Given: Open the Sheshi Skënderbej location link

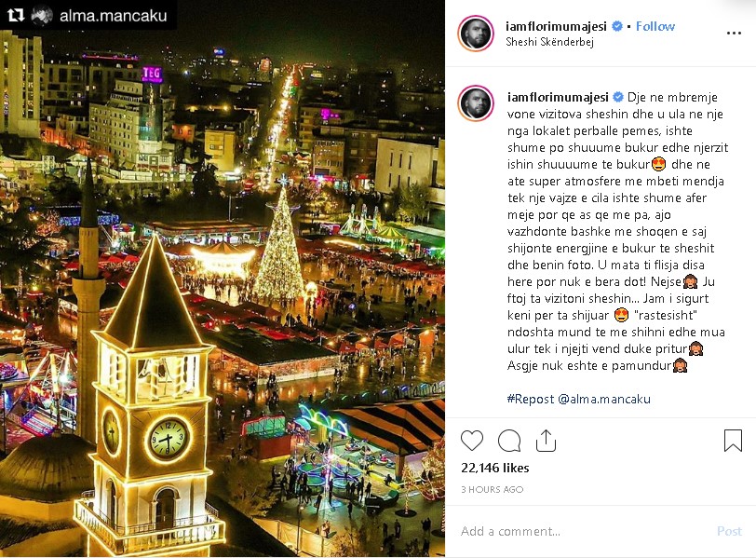Looking at the screenshot, I should [x=549, y=42].
